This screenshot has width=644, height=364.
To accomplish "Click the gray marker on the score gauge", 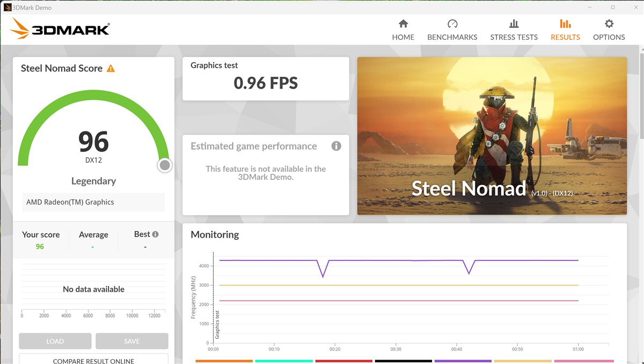I will pyautogui.click(x=165, y=165).
